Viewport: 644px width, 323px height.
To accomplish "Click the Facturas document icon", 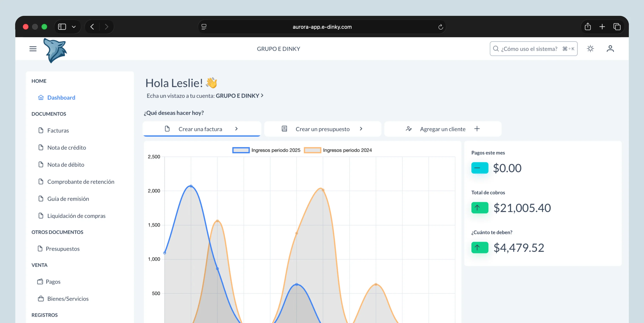I will click(x=41, y=130).
